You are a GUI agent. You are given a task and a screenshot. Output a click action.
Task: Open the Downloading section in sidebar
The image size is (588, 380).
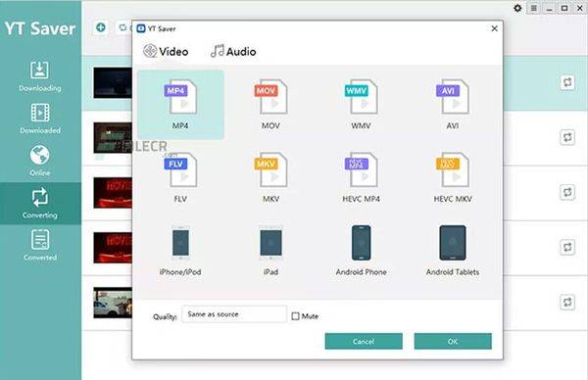[x=40, y=76]
